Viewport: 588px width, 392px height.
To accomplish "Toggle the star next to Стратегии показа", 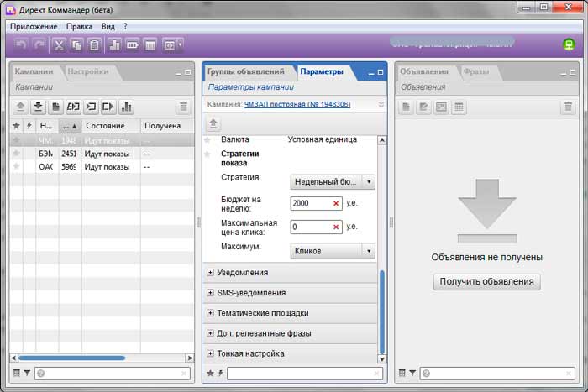I will tap(208, 154).
